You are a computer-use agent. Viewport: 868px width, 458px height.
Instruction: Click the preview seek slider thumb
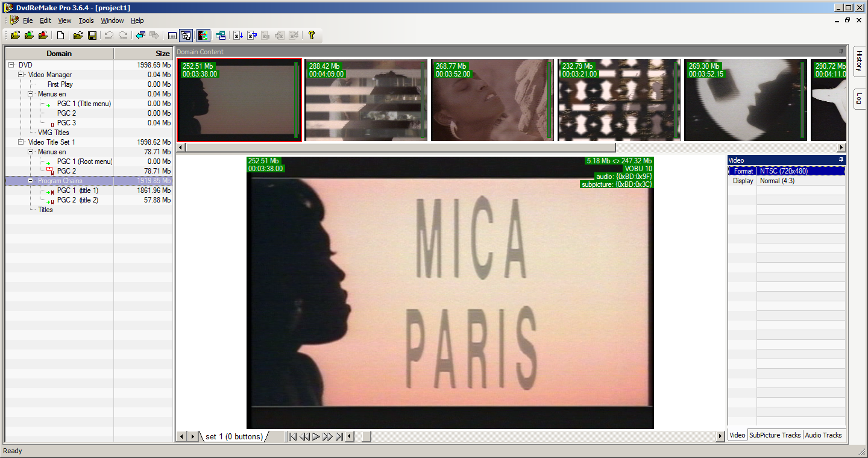point(366,436)
